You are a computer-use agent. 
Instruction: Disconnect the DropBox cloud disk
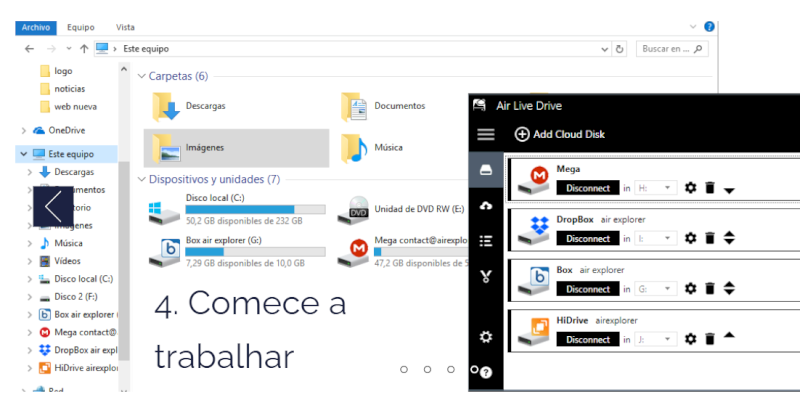point(588,238)
